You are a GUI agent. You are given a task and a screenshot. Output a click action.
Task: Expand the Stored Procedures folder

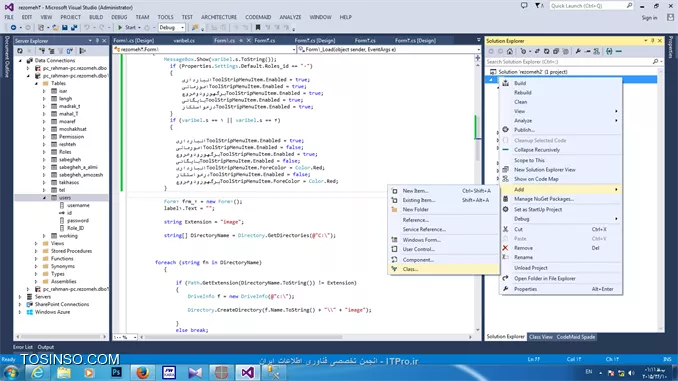36,251
